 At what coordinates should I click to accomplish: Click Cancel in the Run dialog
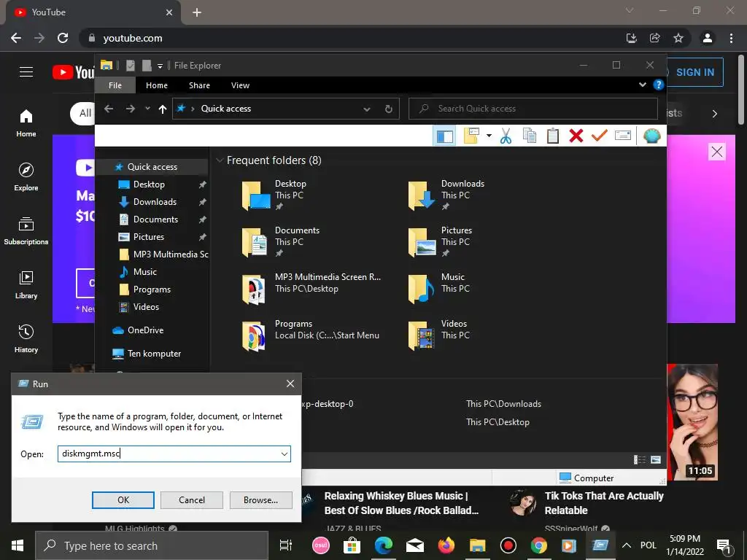tap(192, 500)
